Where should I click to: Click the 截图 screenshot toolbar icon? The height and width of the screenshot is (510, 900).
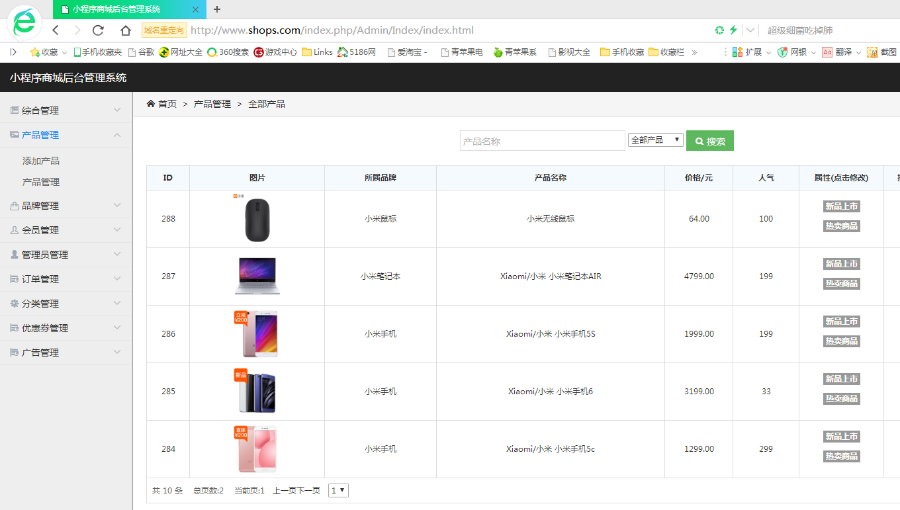pyautogui.click(x=880, y=52)
